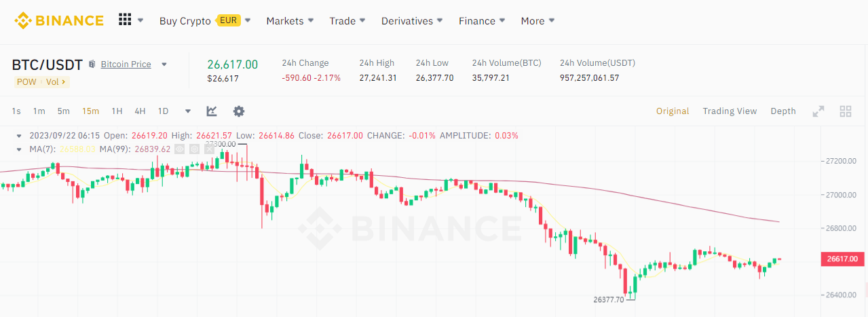Click the book icon beside Bitcoin Price
The height and width of the screenshot is (317, 868).
tap(92, 64)
